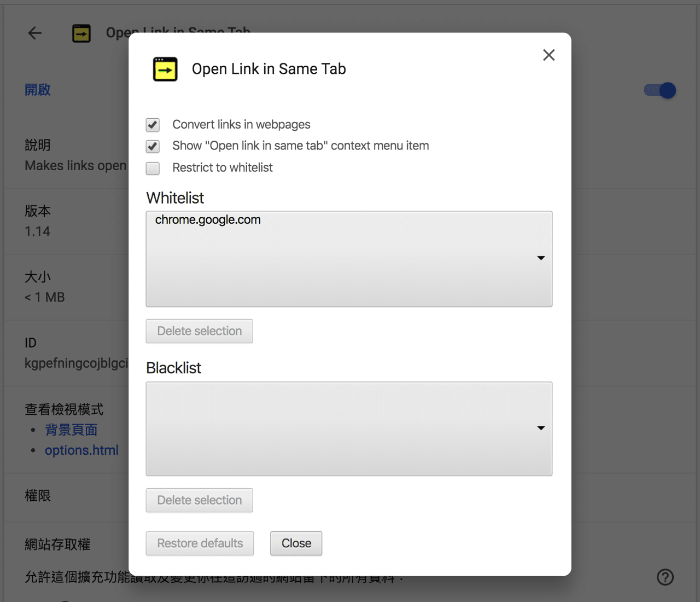Click 'Delete selection' below the Blacklist

pos(199,500)
